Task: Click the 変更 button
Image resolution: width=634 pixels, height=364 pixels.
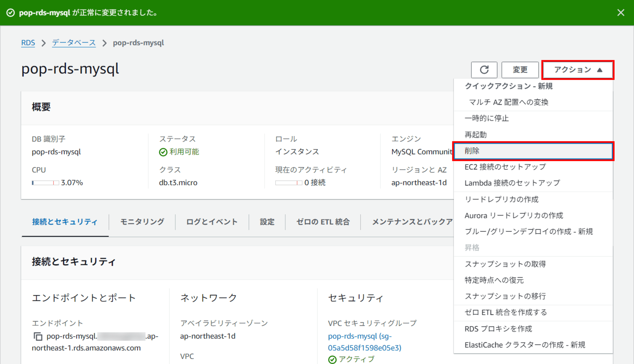Action: tap(520, 70)
